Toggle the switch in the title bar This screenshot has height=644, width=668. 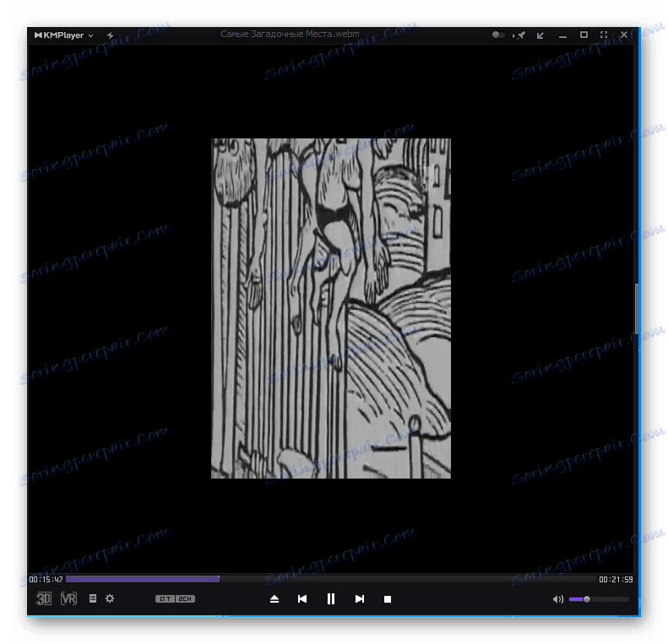498,35
